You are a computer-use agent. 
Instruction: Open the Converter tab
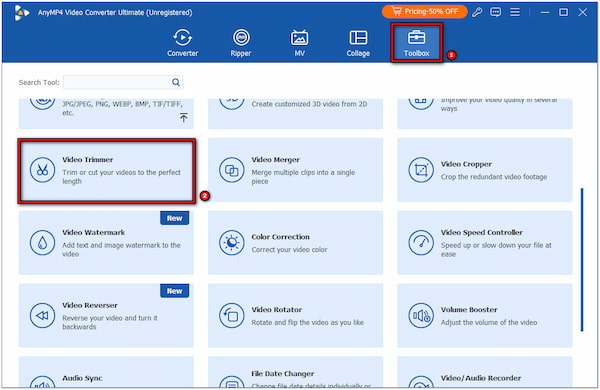183,43
